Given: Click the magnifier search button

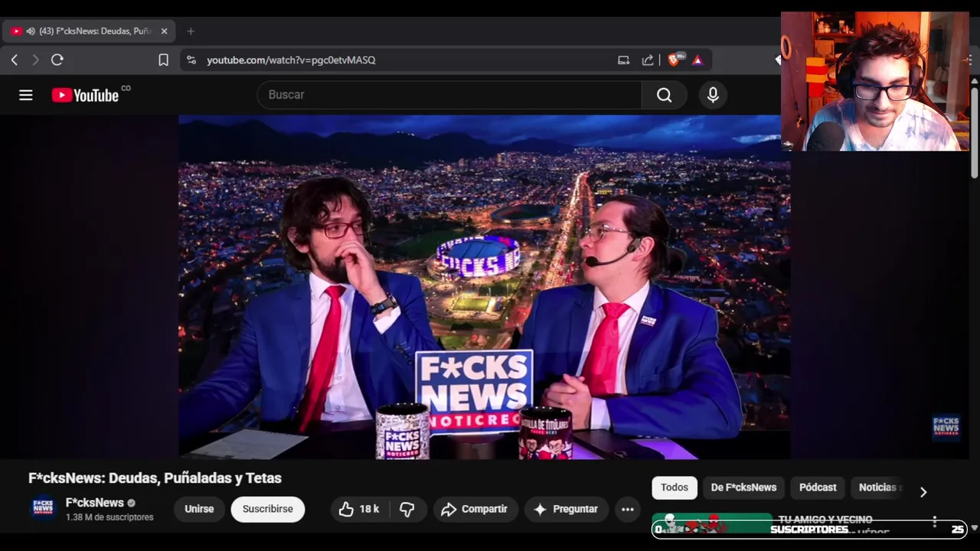Looking at the screenshot, I should 664,95.
